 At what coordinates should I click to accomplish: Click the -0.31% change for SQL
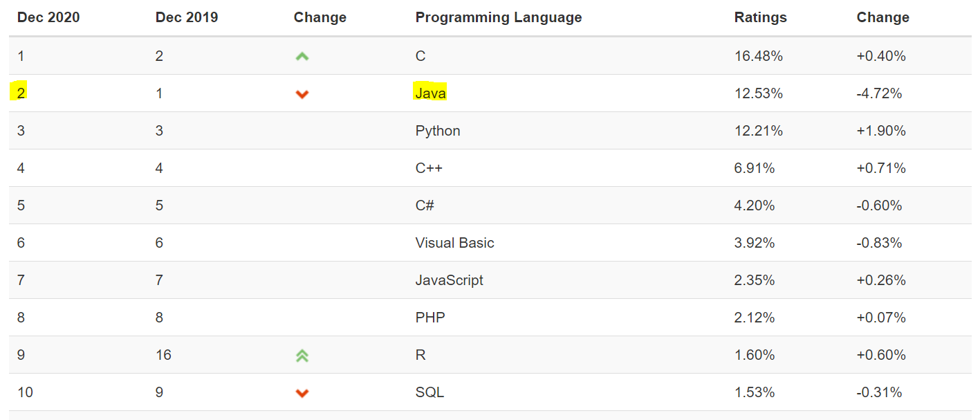point(879,392)
